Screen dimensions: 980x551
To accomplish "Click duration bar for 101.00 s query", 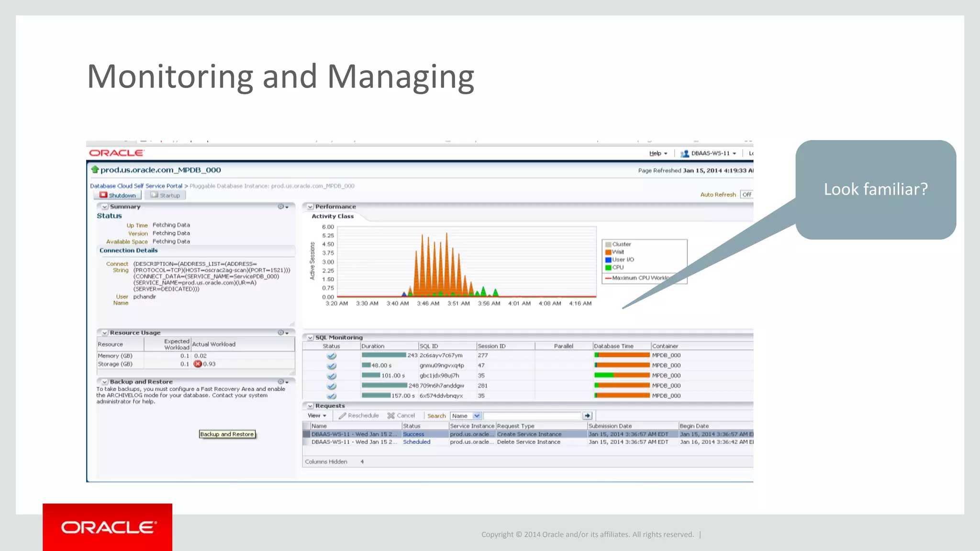I will click(371, 375).
